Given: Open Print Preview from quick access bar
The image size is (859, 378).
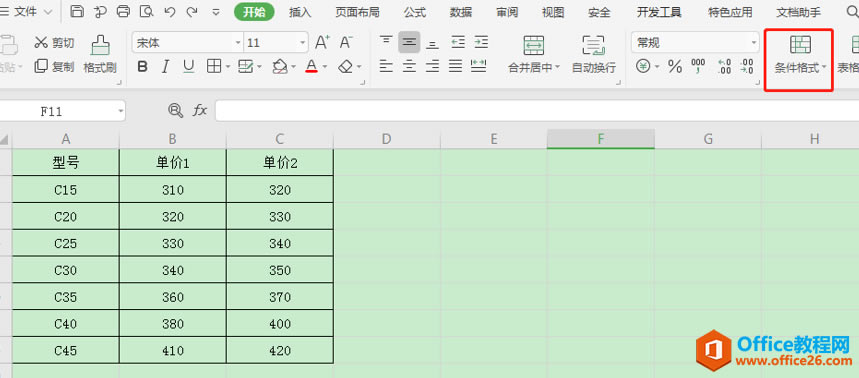Looking at the screenshot, I should (x=147, y=12).
